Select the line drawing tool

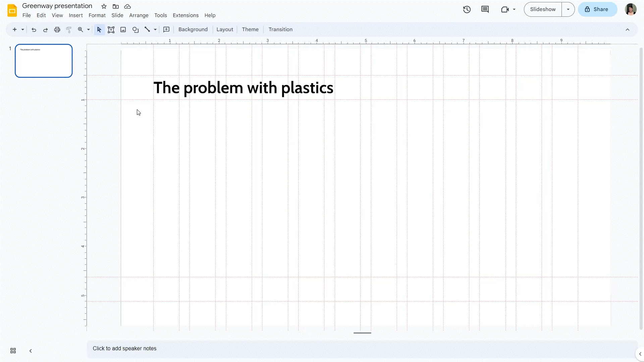pos(147,29)
